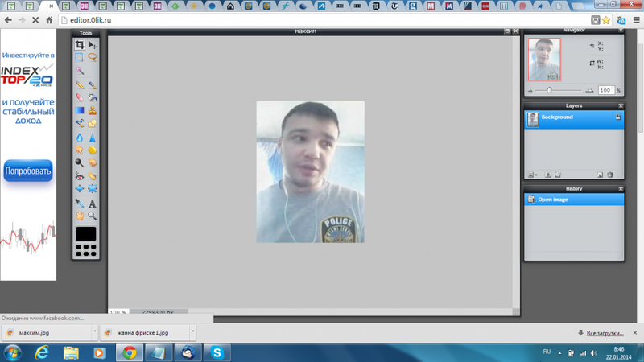Screen dimensions: 644x362
Task: Click the Navigator zoom percentage field
Action: (x=604, y=91)
